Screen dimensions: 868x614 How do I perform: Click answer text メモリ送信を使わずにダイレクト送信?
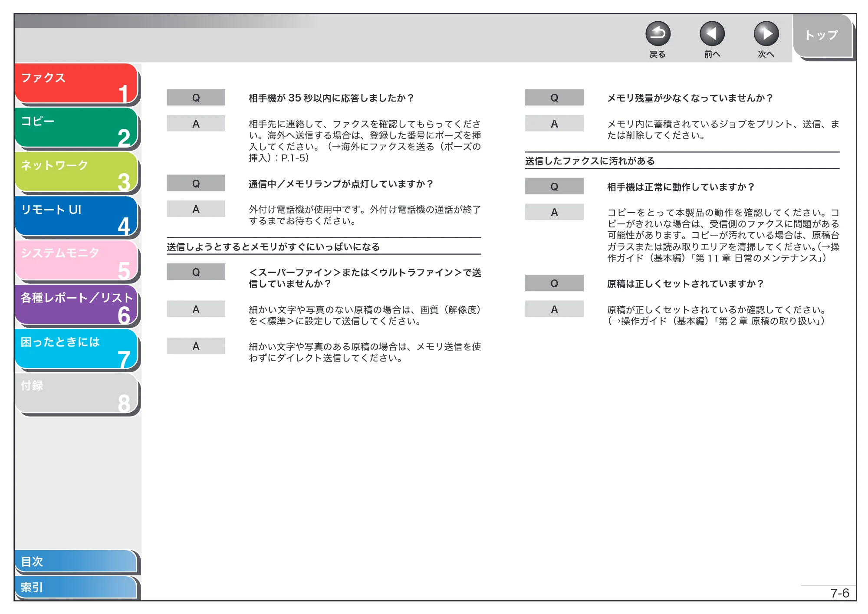[x=365, y=352]
